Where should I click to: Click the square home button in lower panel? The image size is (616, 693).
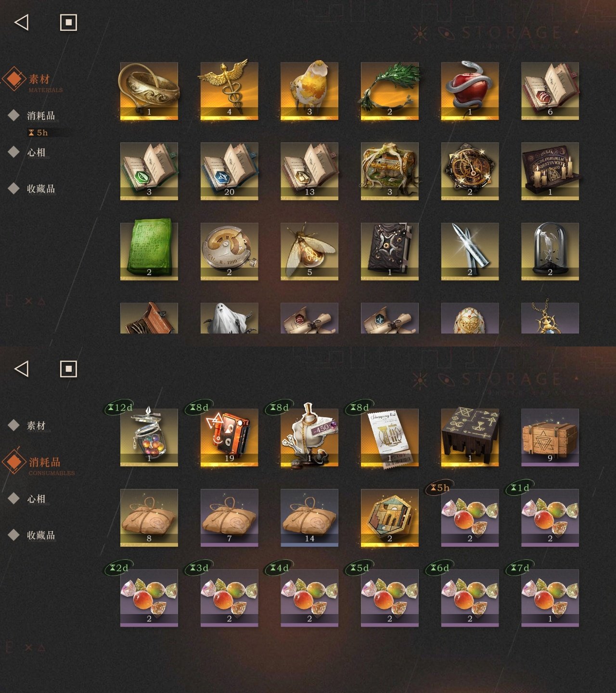tap(68, 369)
